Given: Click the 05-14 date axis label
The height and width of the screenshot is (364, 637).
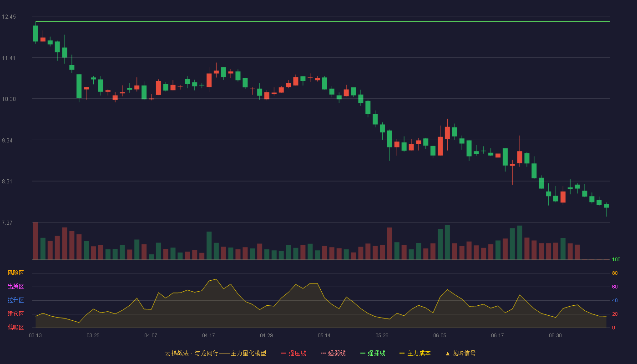Looking at the screenshot, I should 324,335.
